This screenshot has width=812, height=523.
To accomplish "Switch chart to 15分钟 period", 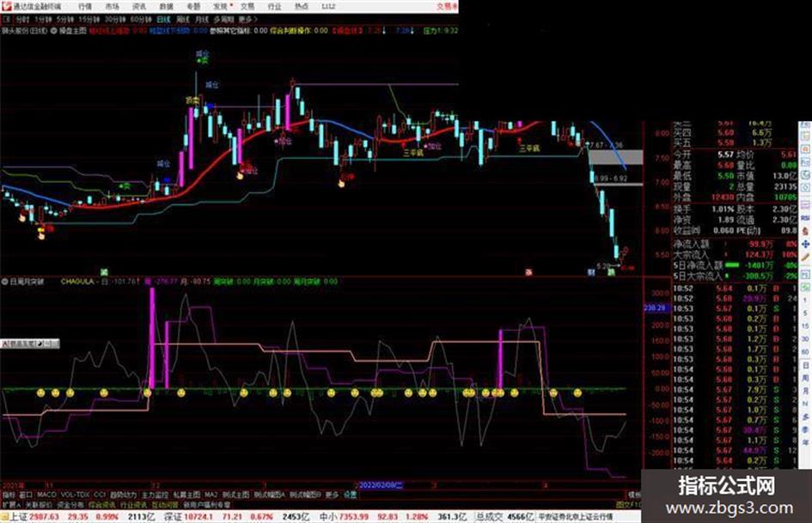I will point(89,19).
